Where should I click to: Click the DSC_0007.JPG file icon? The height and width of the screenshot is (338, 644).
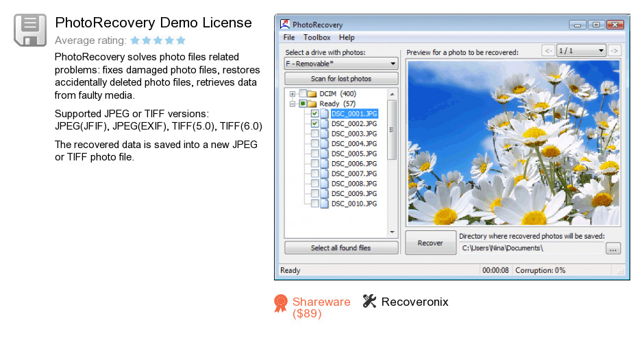325,173
